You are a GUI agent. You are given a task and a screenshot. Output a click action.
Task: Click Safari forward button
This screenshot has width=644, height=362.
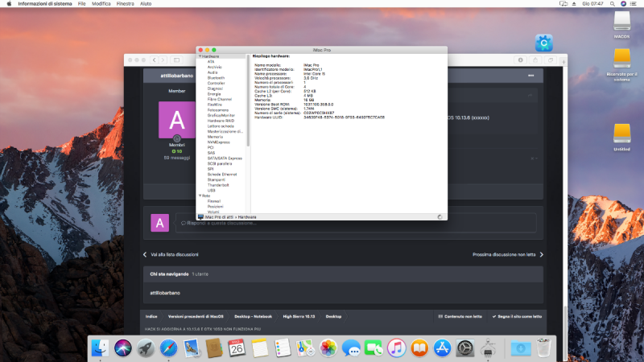tap(163, 60)
